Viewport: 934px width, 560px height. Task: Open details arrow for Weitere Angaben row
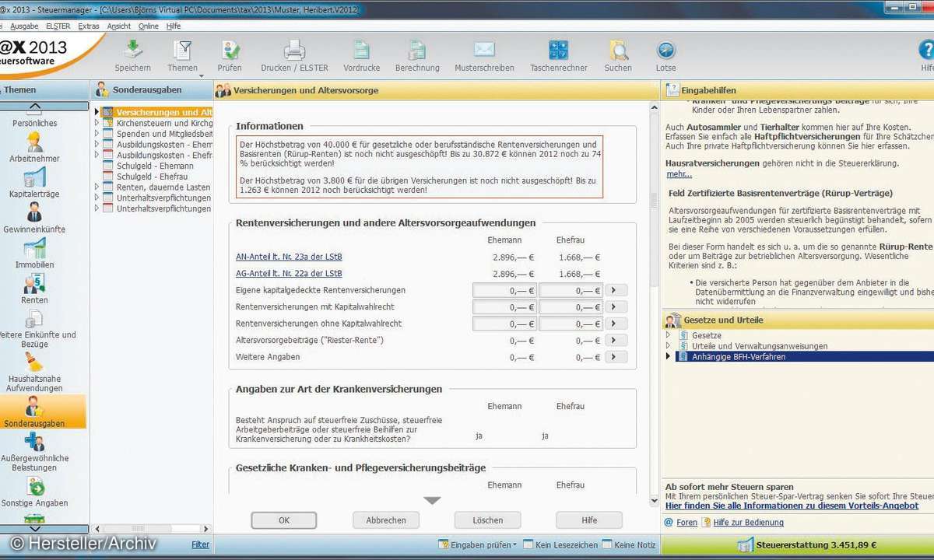[x=616, y=357]
